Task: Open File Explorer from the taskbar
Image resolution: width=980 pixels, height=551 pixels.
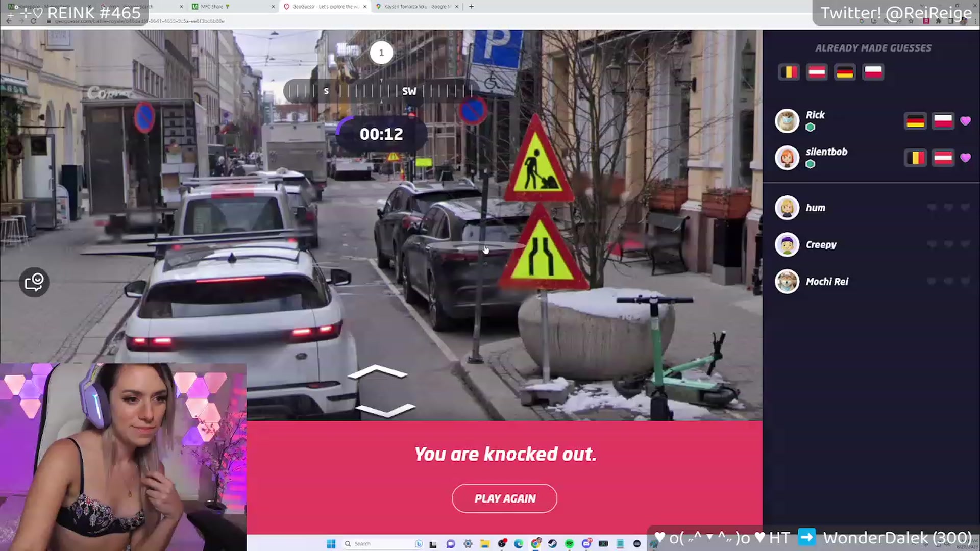Action: 485,544
